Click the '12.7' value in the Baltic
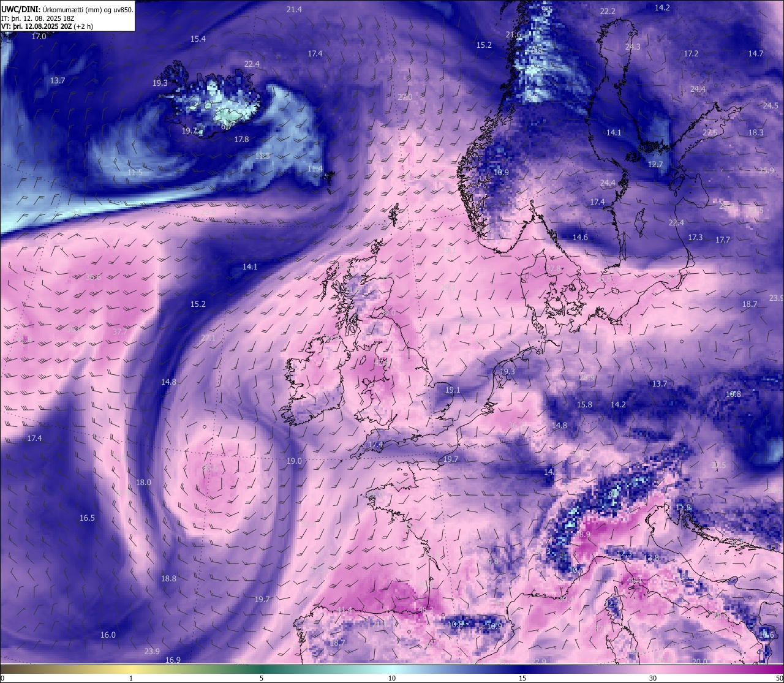Screen dimensions: 784x683 coord(655,165)
